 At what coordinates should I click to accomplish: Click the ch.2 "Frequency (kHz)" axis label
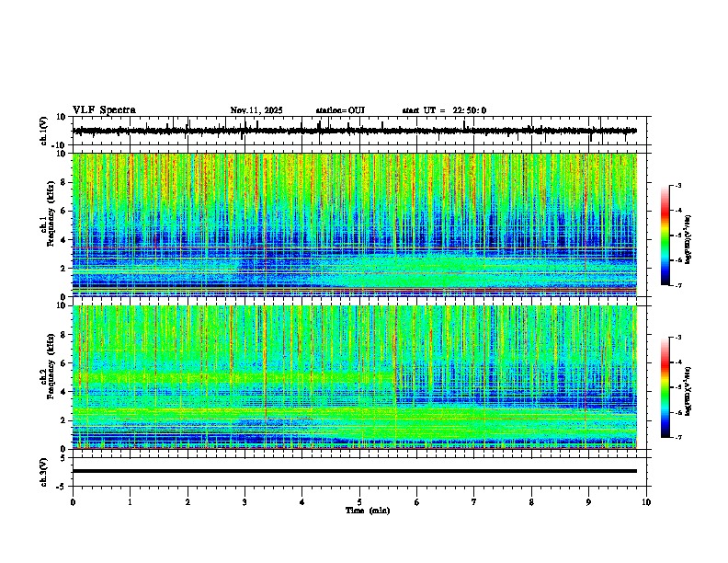pos(50,366)
